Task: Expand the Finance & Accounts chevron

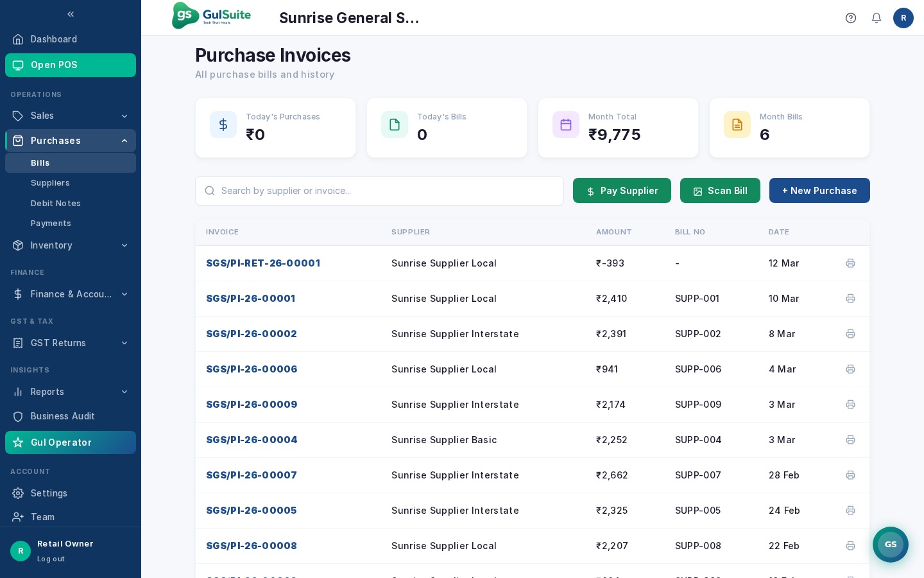Action: pyautogui.click(x=124, y=294)
